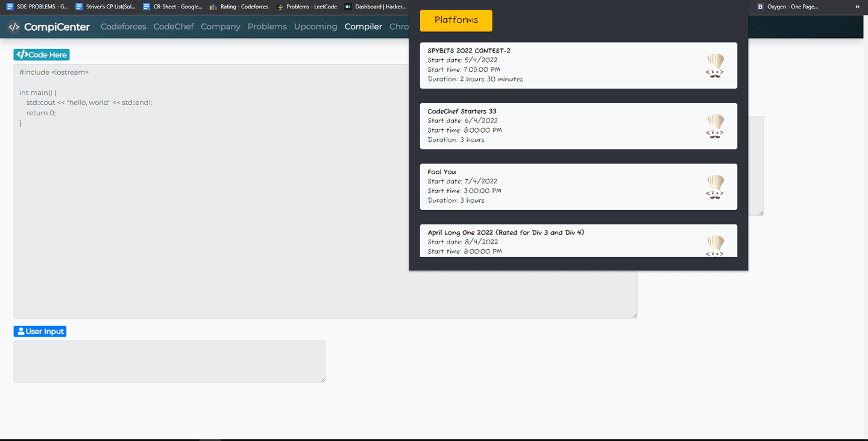The height and width of the screenshot is (441, 868).
Task: Click the SPYBITS 2022 CONTEST-2 title
Action: click(469, 51)
